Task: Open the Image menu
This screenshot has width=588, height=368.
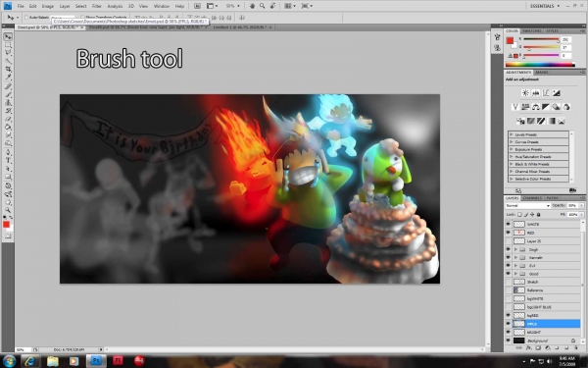Action: pyautogui.click(x=48, y=7)
